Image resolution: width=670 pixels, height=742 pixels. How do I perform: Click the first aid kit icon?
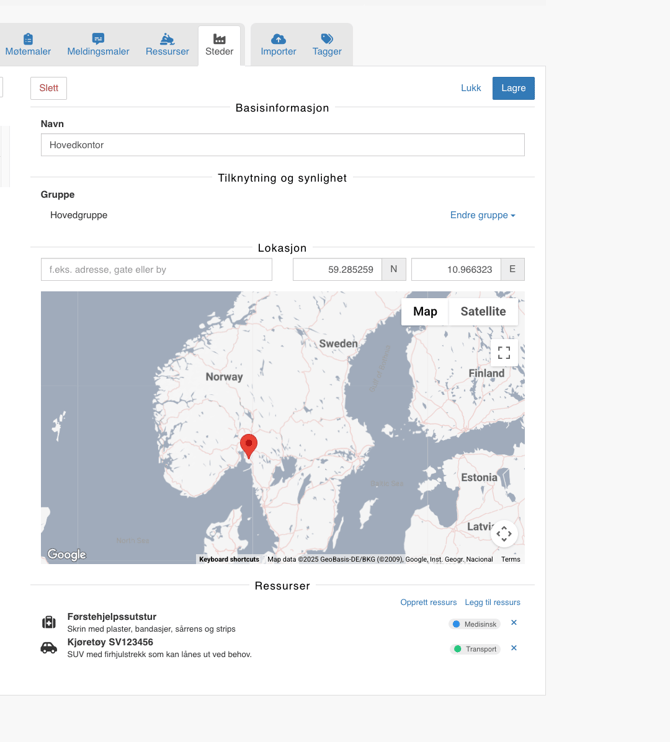tap(49, 622)
